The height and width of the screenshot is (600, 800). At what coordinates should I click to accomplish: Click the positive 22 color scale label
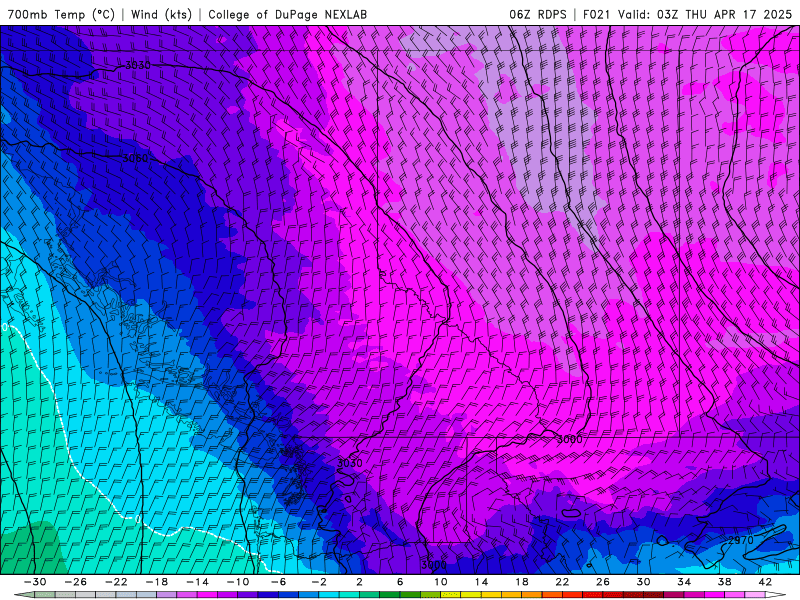tap(562, 582)
